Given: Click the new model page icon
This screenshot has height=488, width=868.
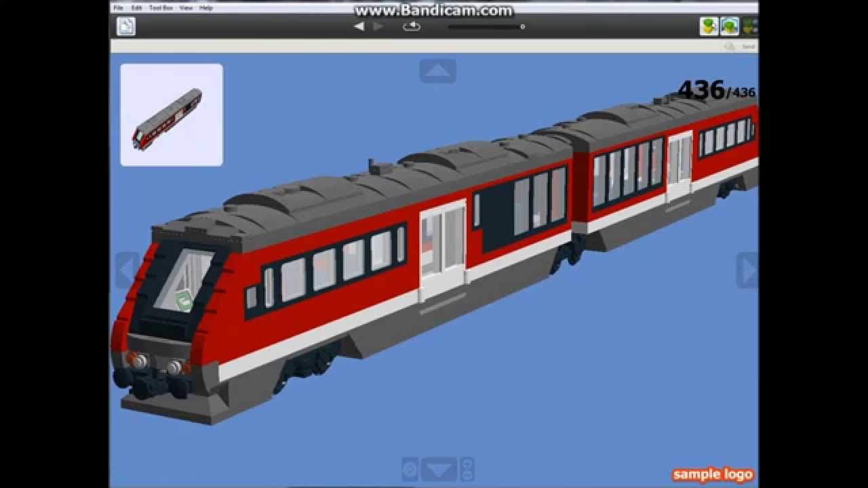Looking at the screenshot, I should tap(126, 26).
